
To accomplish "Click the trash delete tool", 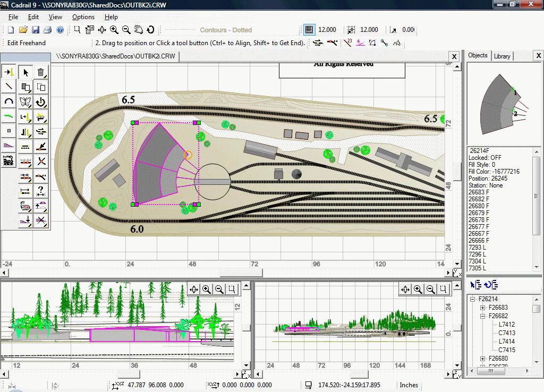I will point(40,72).
